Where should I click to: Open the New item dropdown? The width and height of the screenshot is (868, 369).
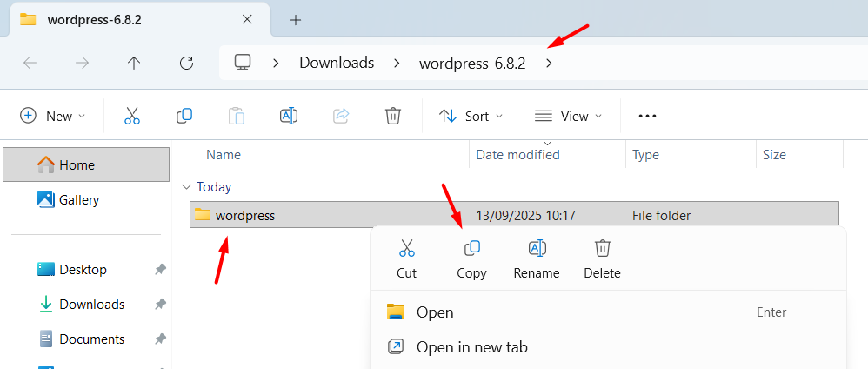(x=53, y=116)
